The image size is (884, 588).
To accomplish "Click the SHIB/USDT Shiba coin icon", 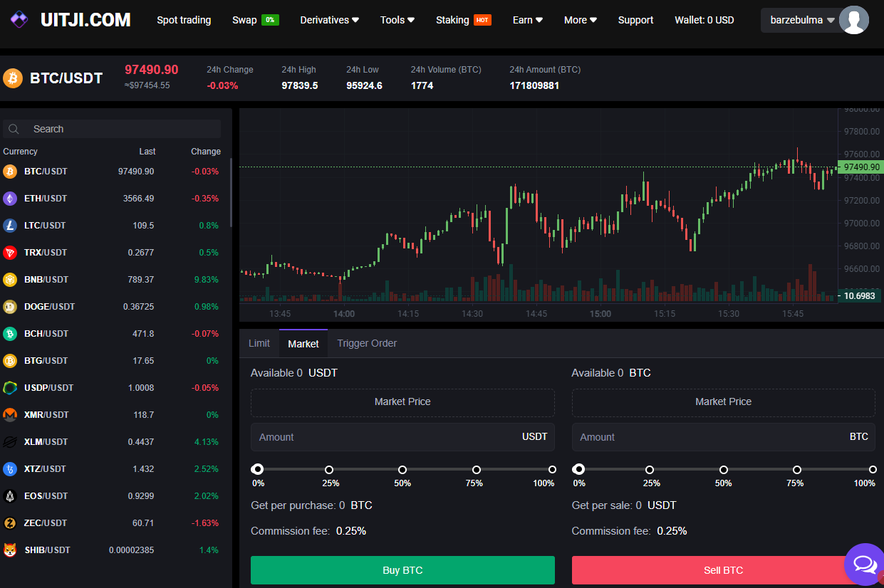I will pyautogui.click(x=10, y=550).
